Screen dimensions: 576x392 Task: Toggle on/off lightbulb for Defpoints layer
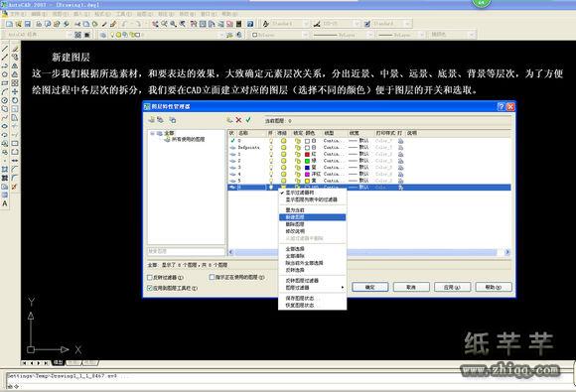click(271, 148)
